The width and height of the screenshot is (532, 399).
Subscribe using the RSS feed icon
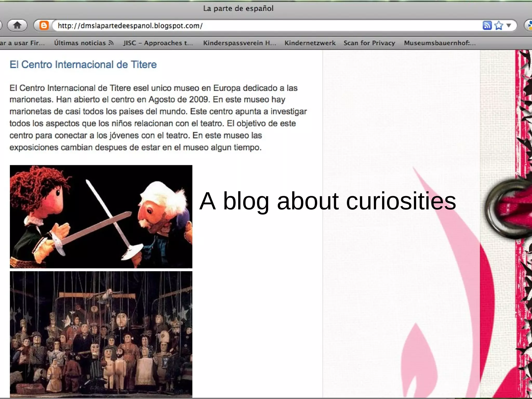coord(487,25)
